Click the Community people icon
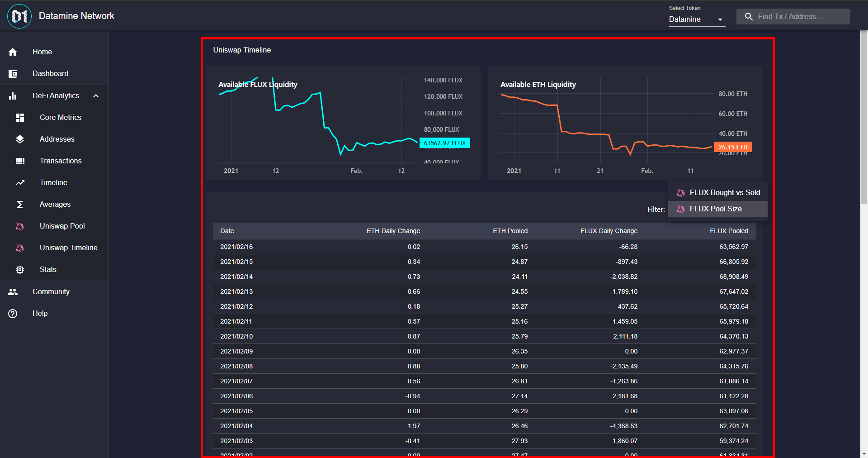 pyautogui.click(x=13, y=292)
